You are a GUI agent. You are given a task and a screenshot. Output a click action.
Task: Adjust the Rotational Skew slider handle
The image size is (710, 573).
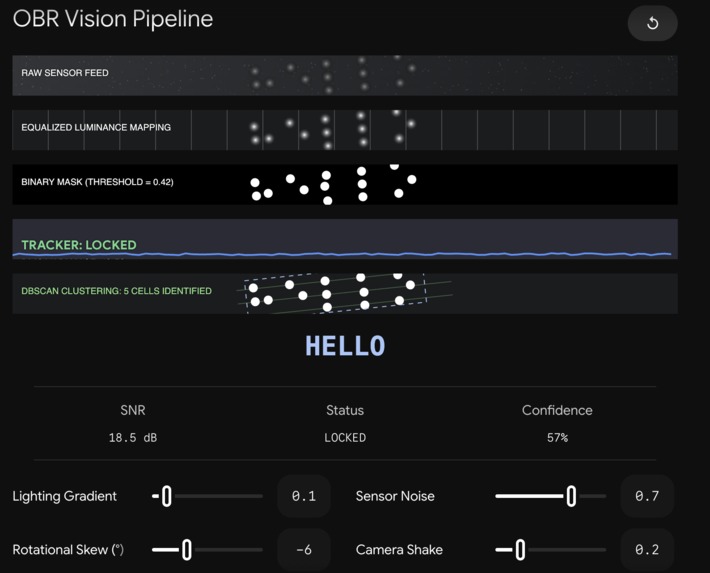(187, 550)
